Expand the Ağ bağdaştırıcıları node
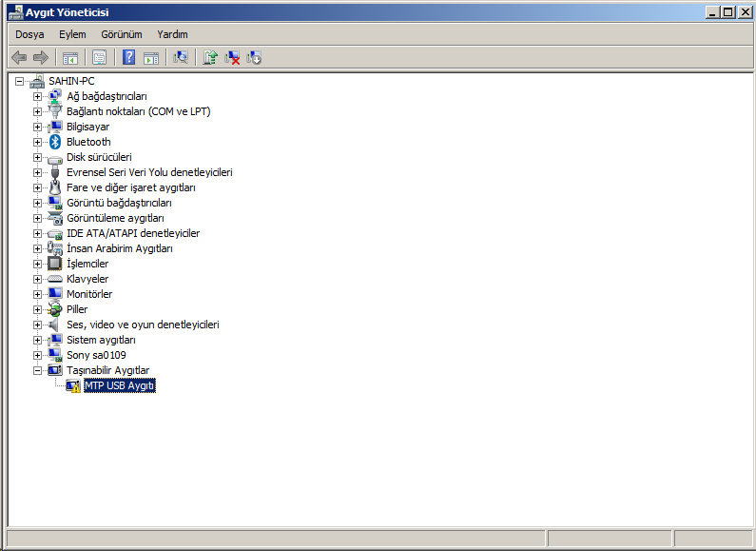The width and height of the screenshot is (756, 551). pyautogui.click(x=37, y=96)
